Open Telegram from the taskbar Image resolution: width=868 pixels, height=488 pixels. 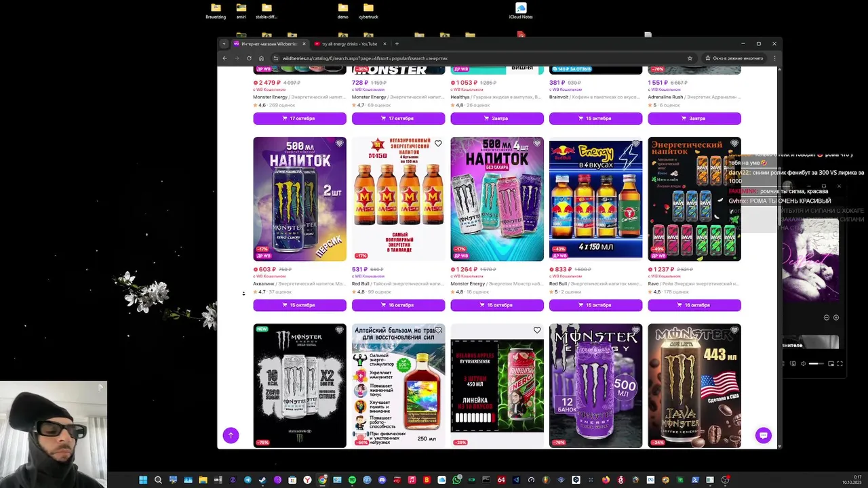(248, 480)
